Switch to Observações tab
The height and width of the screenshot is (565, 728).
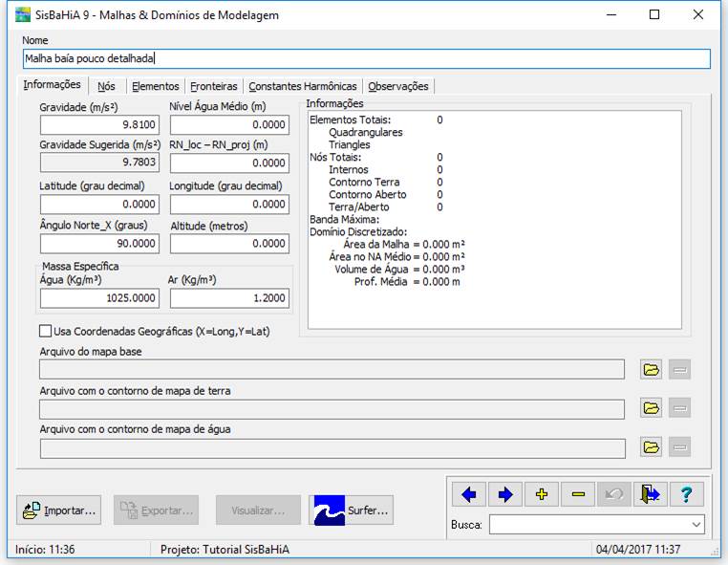click(x=398, y=86)
